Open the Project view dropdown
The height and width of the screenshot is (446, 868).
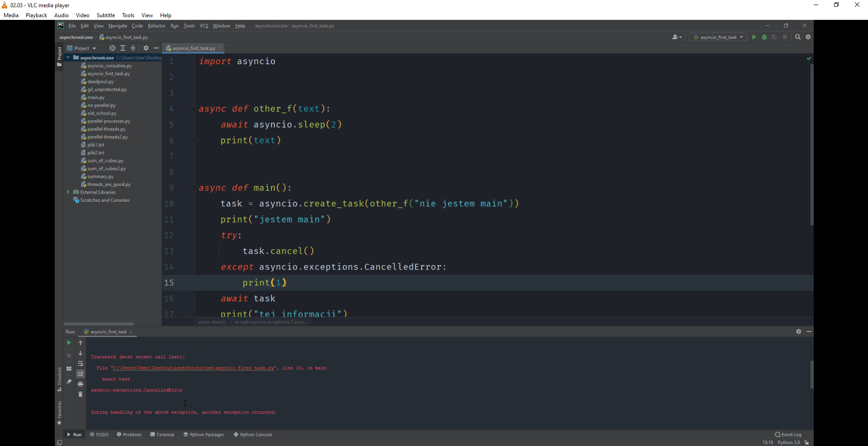tap(82, 48)
